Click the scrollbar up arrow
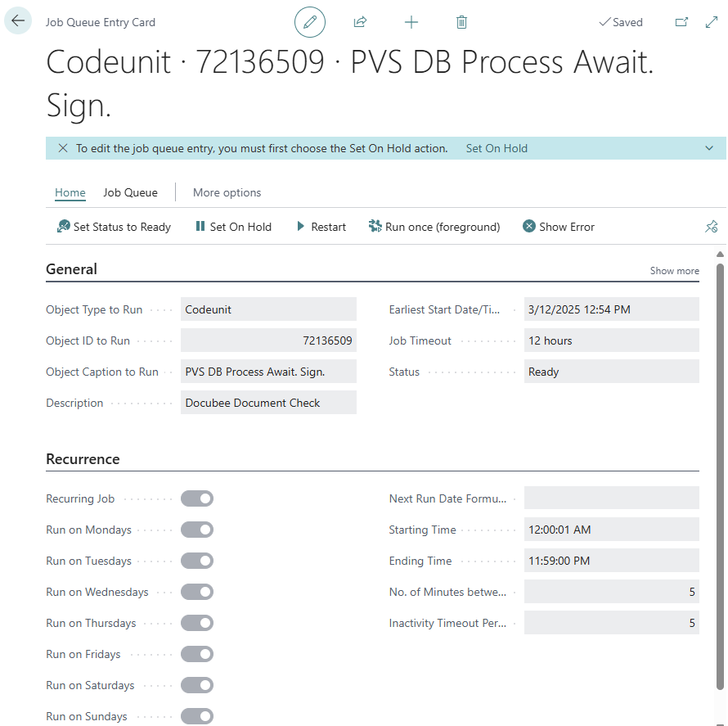Viewport: 728px width, 726px height. pos(720,254)
